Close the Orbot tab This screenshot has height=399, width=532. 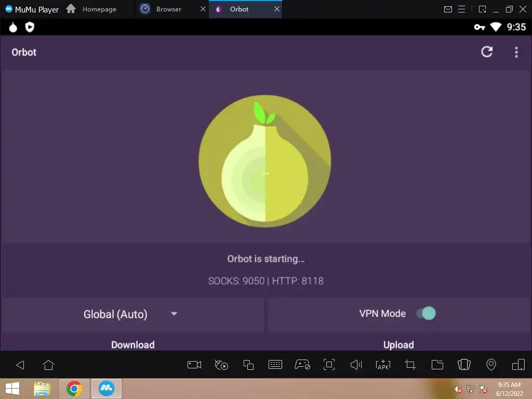(x=277, y=9)
